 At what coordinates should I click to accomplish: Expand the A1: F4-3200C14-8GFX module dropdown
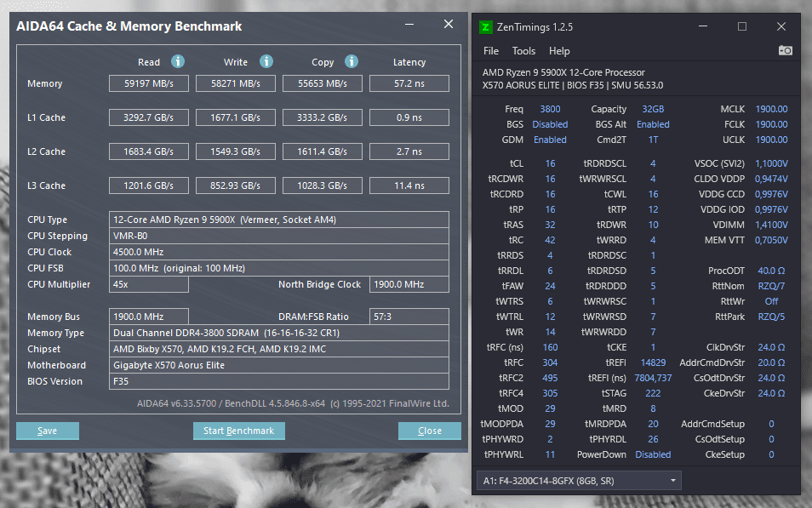tap(579, 481)
